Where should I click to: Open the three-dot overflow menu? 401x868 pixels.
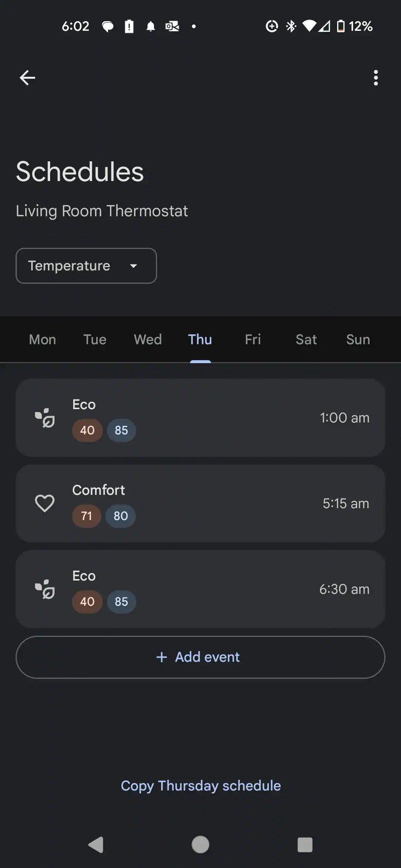(x=376, y=78)
